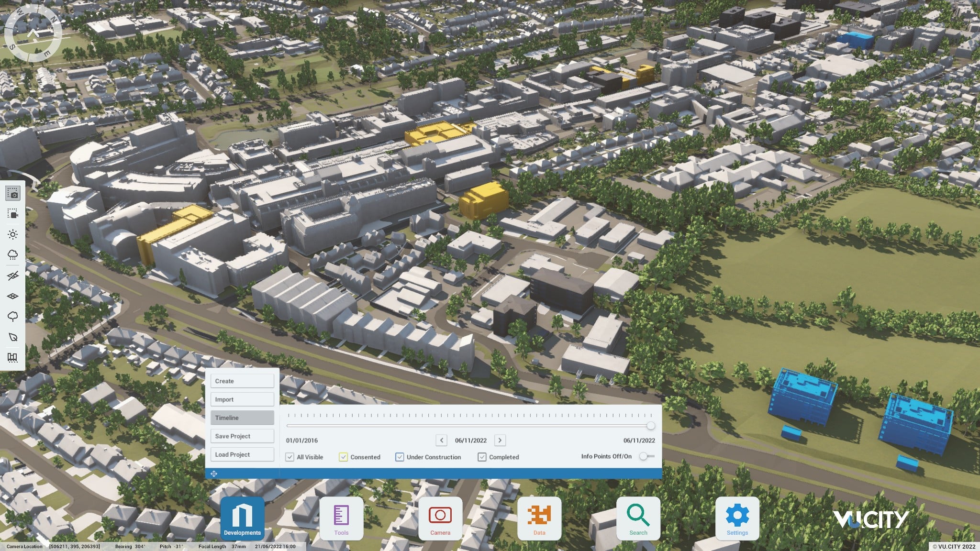
Task: Toggle the tree visibility icon
Action: click(x=13, y=317)
